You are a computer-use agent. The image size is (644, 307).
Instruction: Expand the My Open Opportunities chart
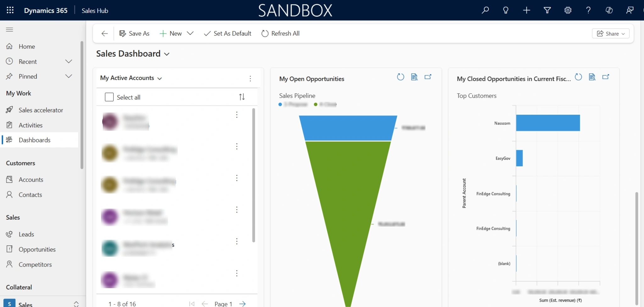(428, 77)
